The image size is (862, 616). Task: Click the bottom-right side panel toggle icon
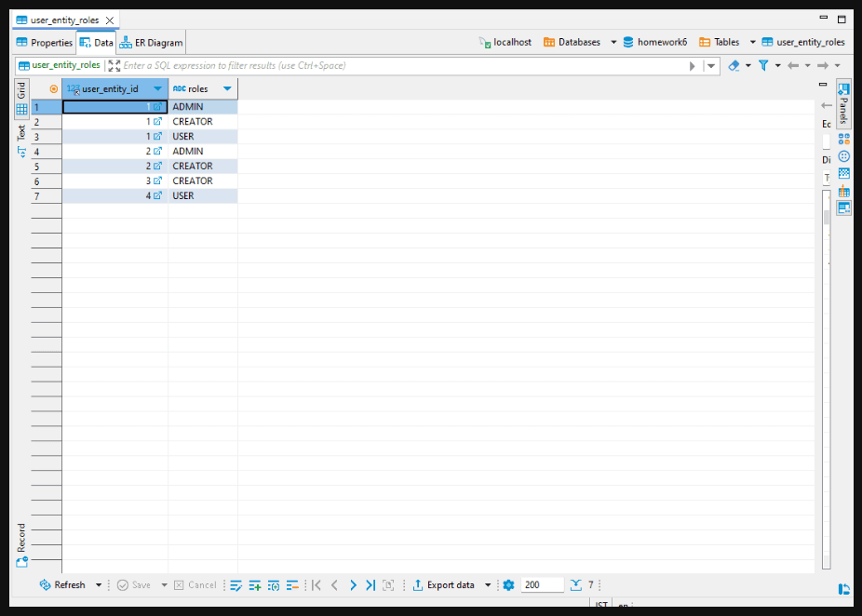point(844,589)
